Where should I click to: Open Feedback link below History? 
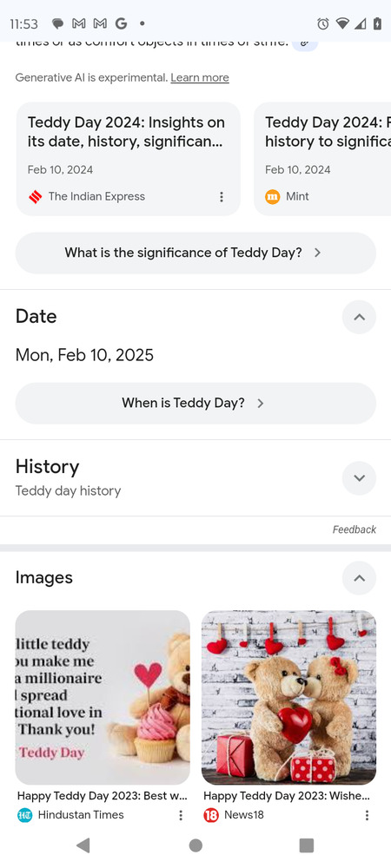[x=354, y=529]
